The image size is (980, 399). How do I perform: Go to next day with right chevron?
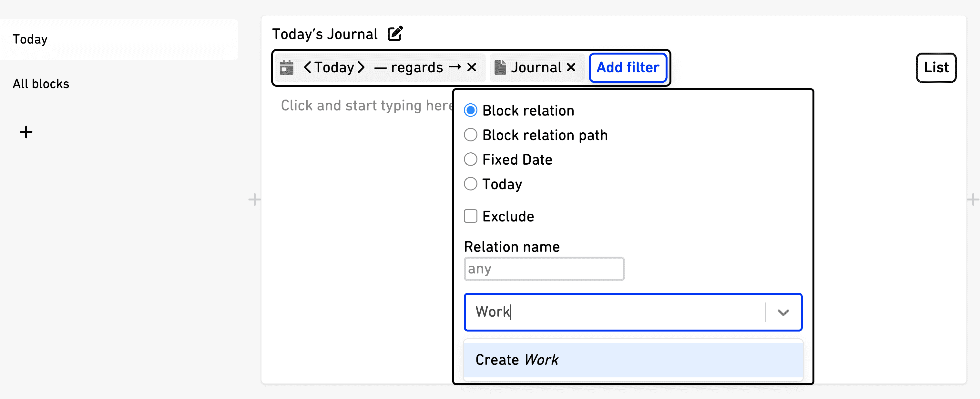361,67
